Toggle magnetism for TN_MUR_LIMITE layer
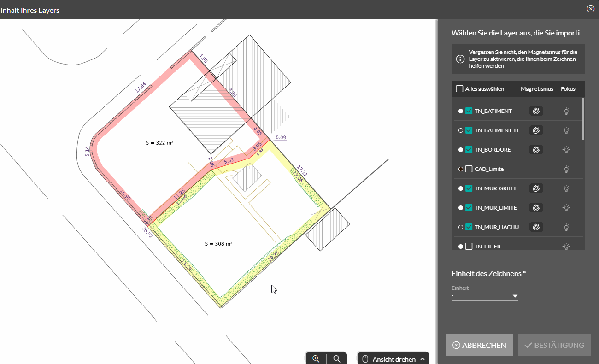Screen dimensions: 599x364 point(536,208)
